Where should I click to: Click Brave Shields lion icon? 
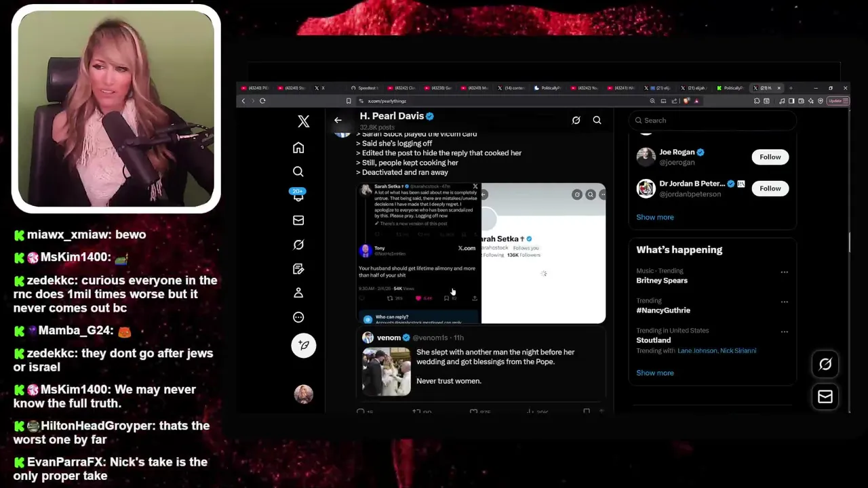point(686,101)
